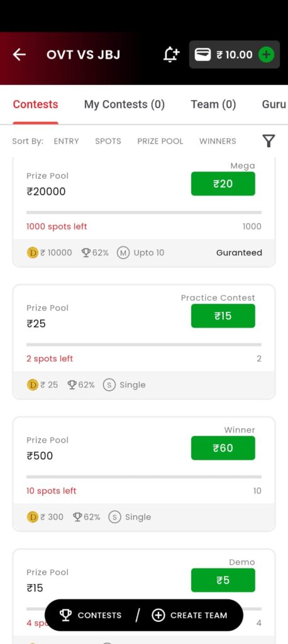Go back using the arrow icon
The width and height of the screenshot is (288, 644).
click(x=19, y=54)
